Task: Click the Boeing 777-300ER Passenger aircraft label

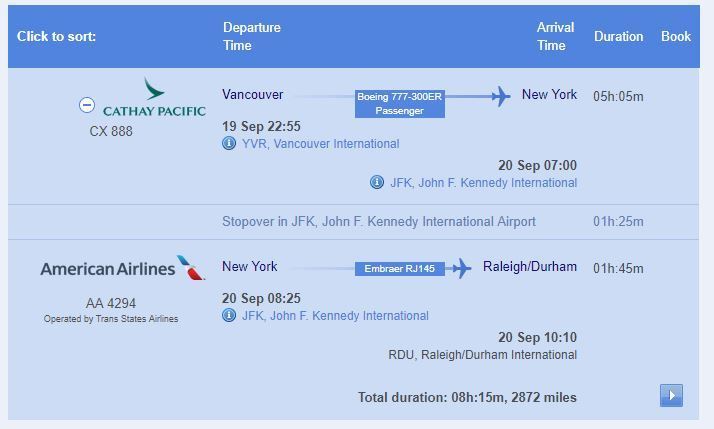Action: pyautogui.click(x=399, y=103)
